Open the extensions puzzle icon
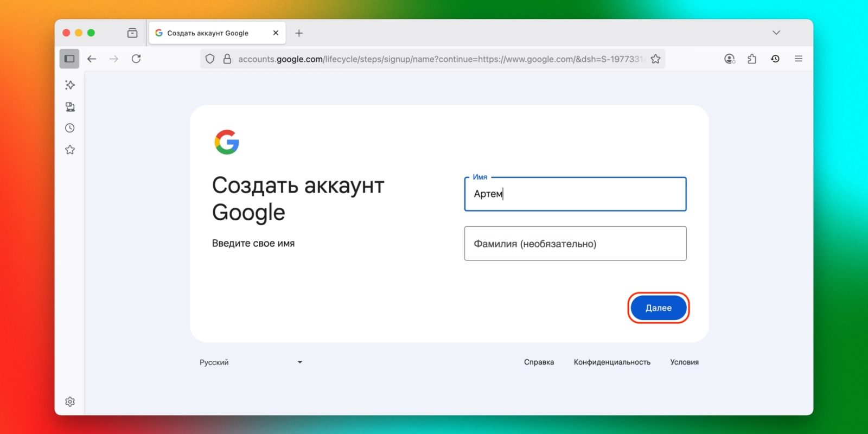868x434 pixels. (752, 59)
